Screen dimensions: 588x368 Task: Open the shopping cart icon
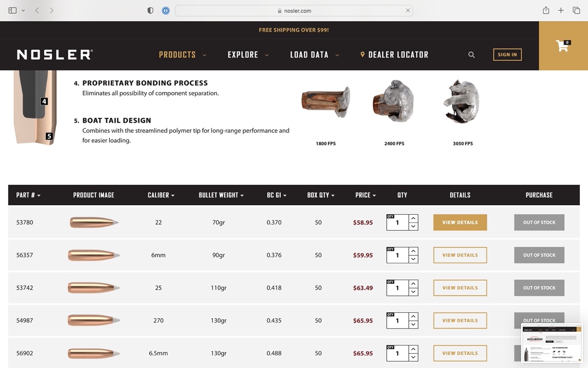click(x=563, y=46)
